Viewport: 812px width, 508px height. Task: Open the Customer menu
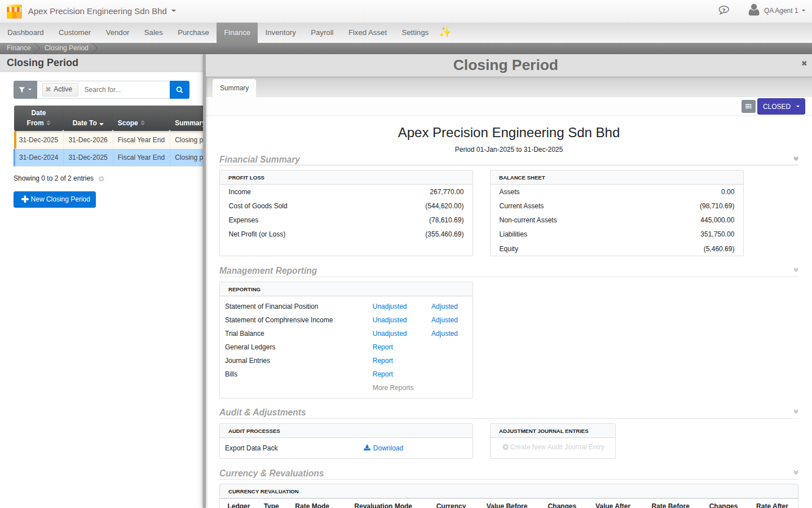[x=74, y=33]
